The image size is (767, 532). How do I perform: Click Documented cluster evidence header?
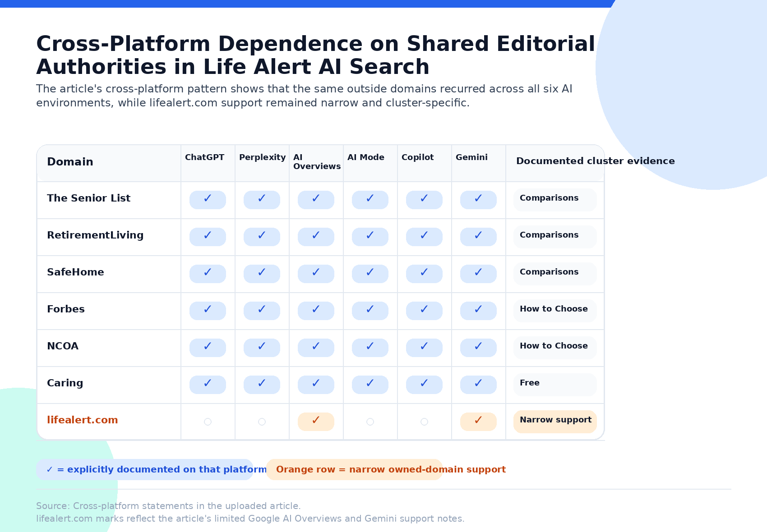click(595, 161)
